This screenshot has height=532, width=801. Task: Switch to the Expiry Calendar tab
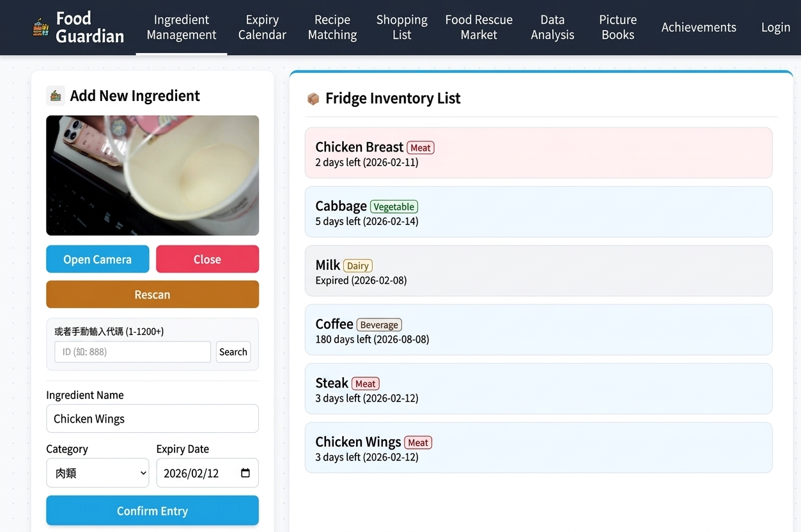(x=262, y=27)
